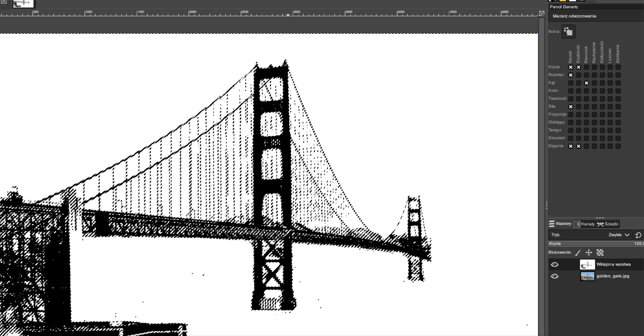
Task: Enable Odstępy mapped to Kierunek
Action: tap(586, 123)
